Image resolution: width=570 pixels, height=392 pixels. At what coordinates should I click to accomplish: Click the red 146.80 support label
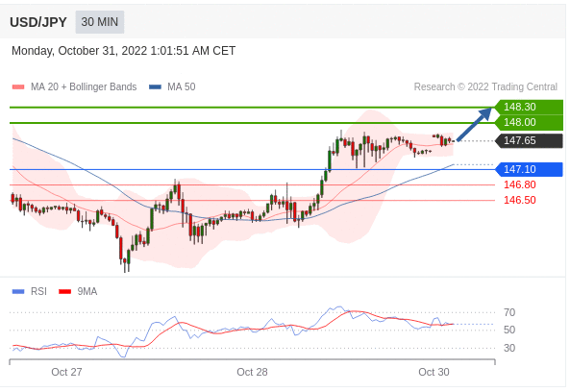520,184
